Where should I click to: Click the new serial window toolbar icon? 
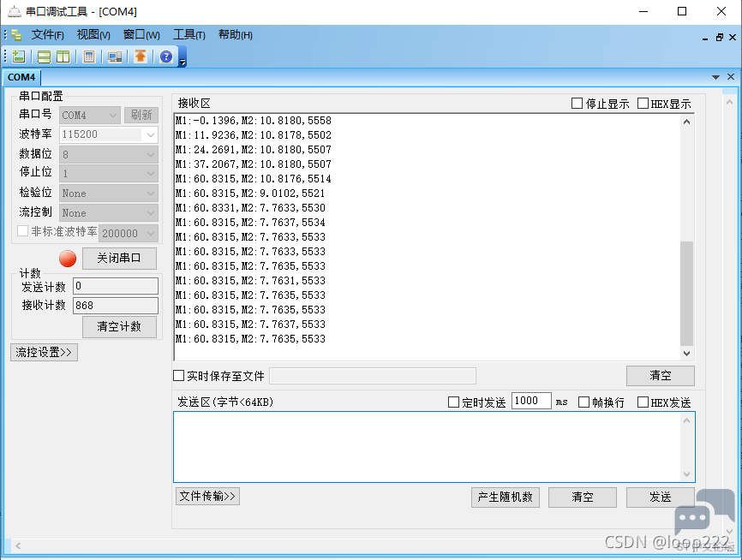(x=19, y=57)
